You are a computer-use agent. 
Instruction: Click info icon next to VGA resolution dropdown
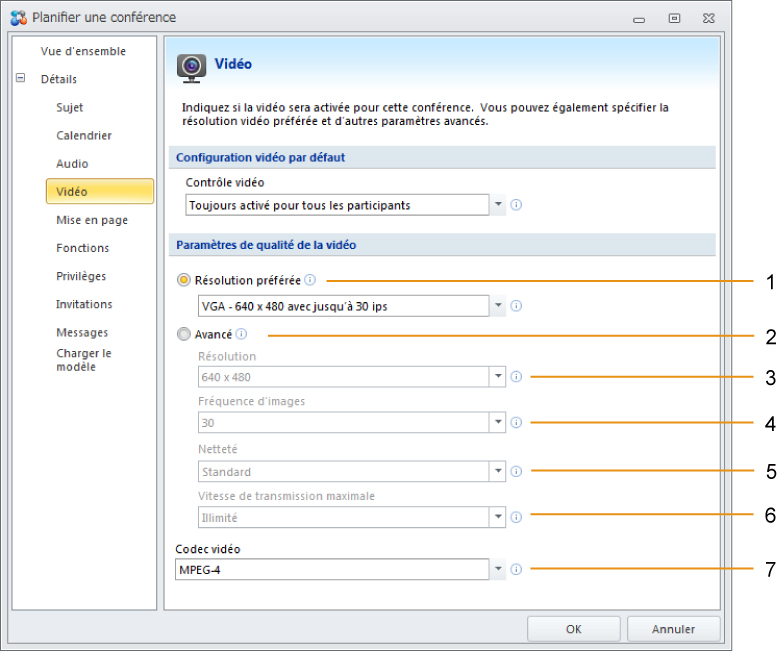pos(516,306)
